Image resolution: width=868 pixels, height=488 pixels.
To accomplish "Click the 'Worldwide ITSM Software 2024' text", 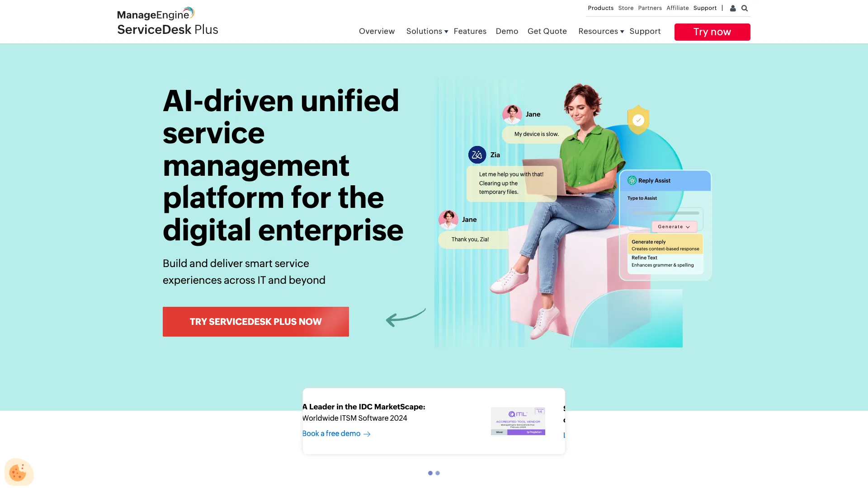I will [x=354, y=418].
